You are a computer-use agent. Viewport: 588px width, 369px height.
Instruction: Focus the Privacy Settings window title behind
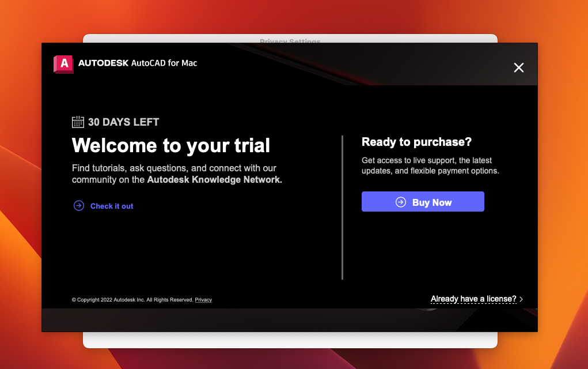pyautogui.click(x=290, y=39)
